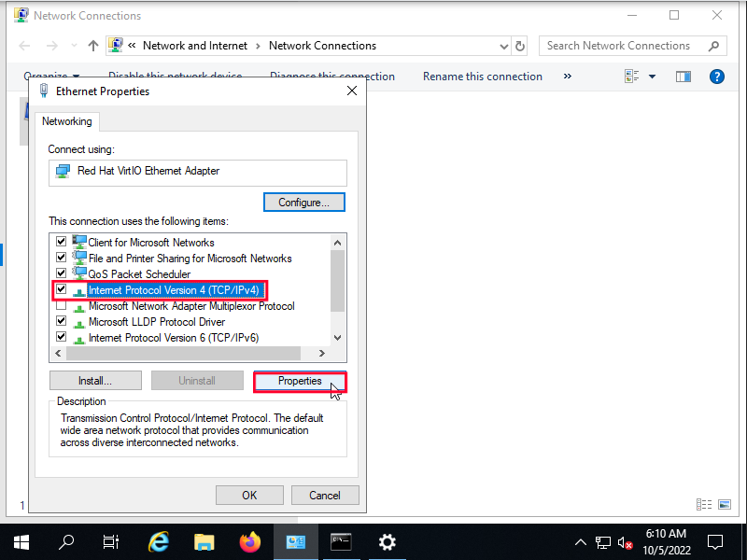Expand hidden breadcrumb path double chevron
Viewport: 747px width, 560px height.
tap(132, 46)
